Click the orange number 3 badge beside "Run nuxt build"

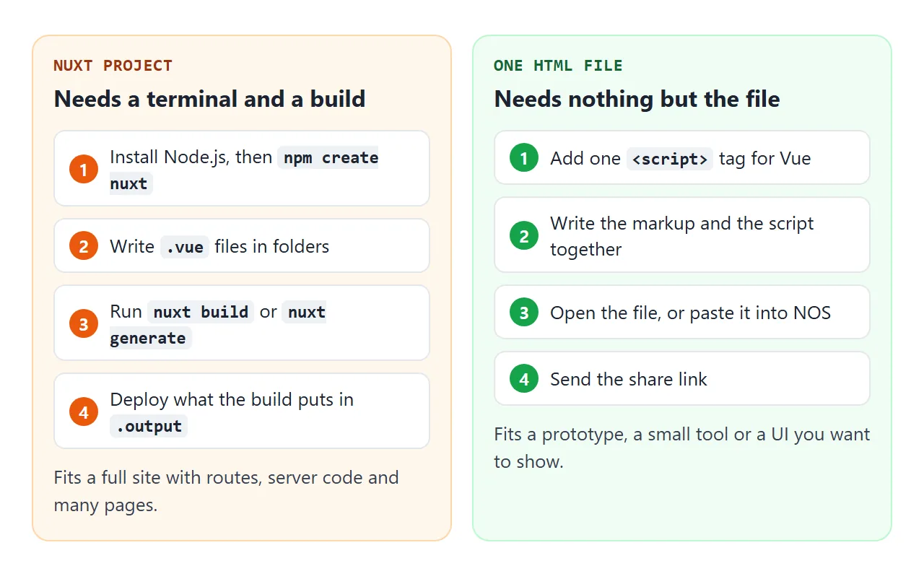(84, 323)
